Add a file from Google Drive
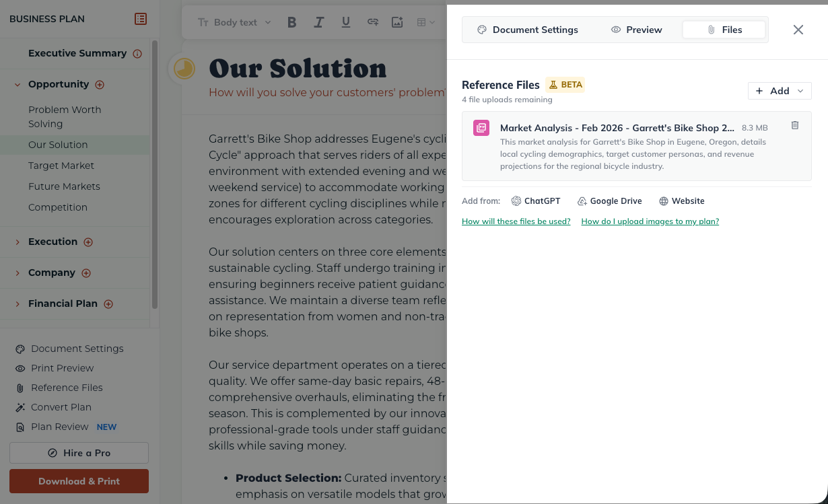Image resolution: width=828 pixels, height=504 pixels. point(609,201)
